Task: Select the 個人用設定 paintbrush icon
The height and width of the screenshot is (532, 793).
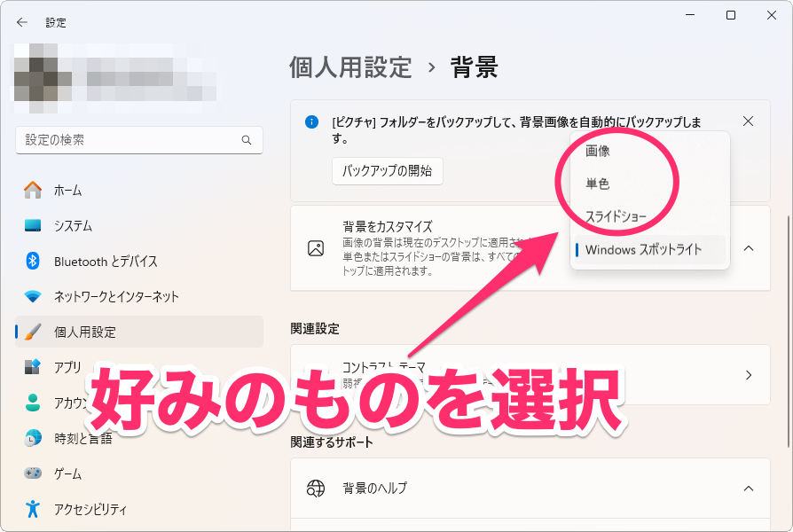Action: tap(33, 332)
